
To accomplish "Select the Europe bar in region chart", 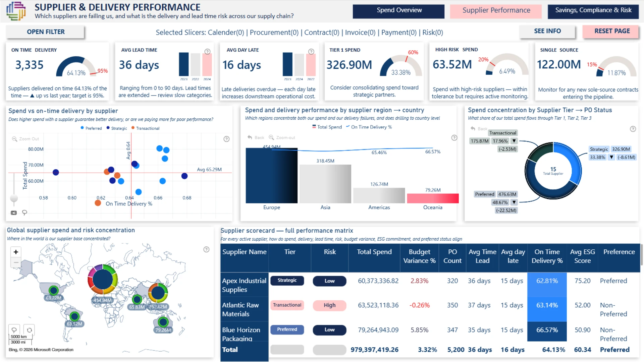I will coord(271,176).
